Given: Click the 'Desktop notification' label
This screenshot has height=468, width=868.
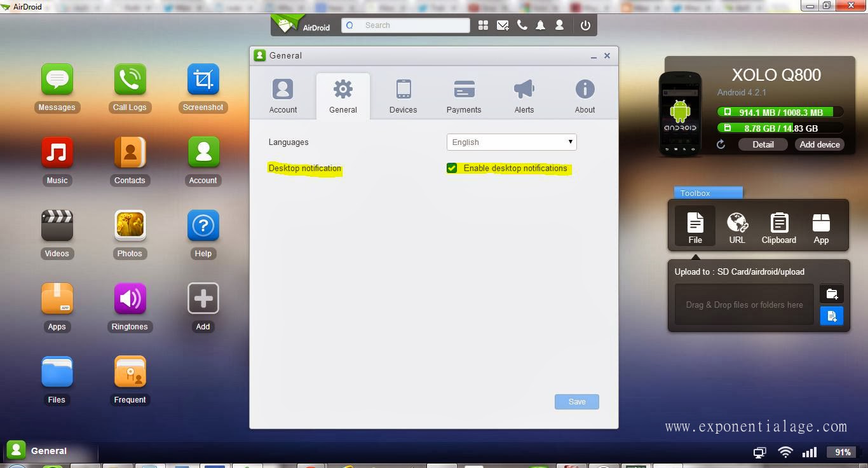Looking at the screenshot, I should (305, 168).
